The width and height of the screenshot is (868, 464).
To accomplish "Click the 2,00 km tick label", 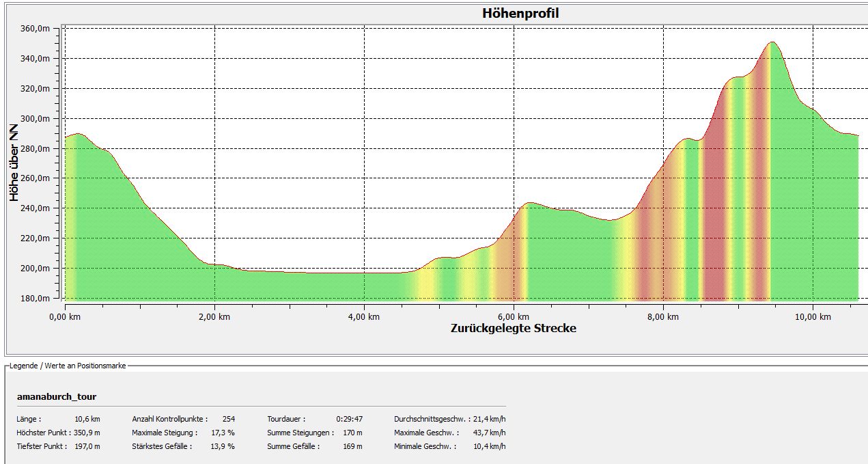I will coord(214,316).
